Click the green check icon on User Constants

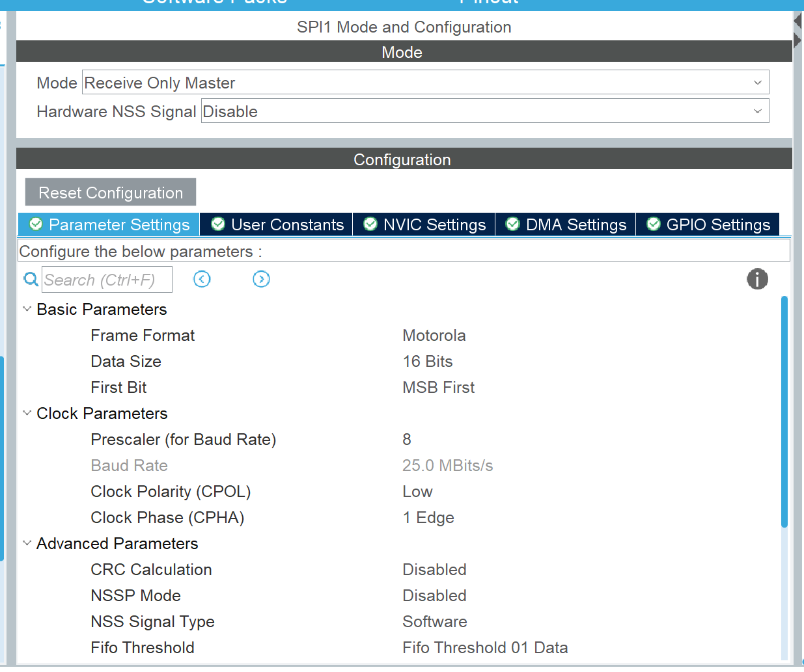[218, 224]
